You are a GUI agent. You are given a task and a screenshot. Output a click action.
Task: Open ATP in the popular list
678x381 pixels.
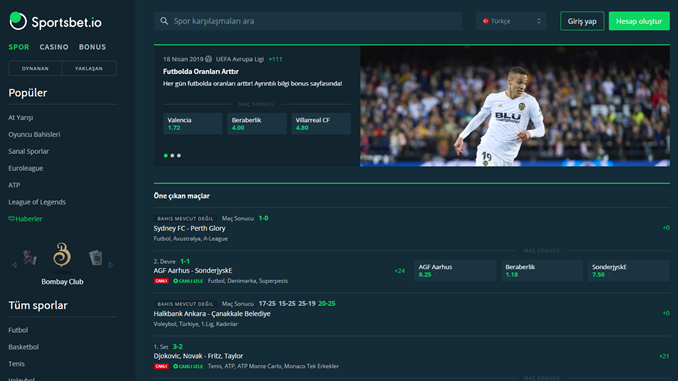point(14,185)
